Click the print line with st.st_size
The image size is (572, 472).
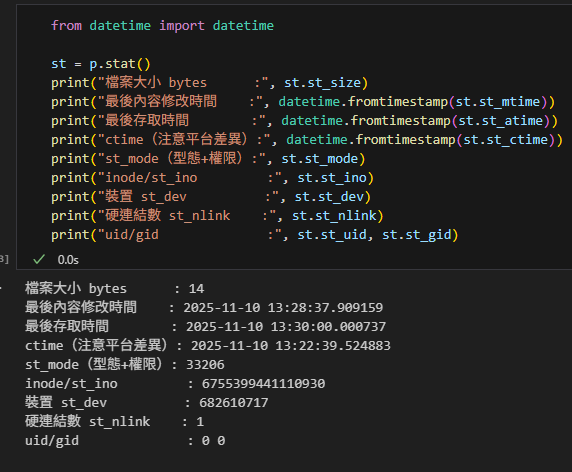point(209,83)
